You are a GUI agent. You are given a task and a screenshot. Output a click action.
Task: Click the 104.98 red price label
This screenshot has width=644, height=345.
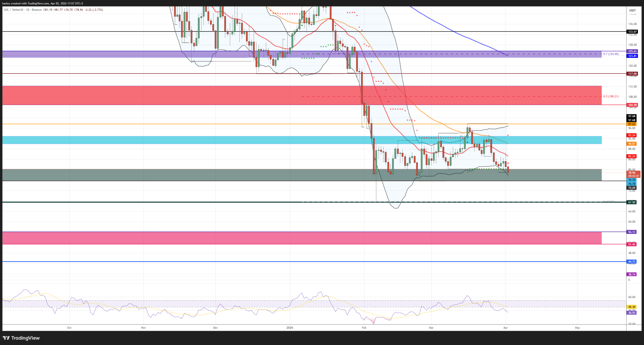[632, 105]
